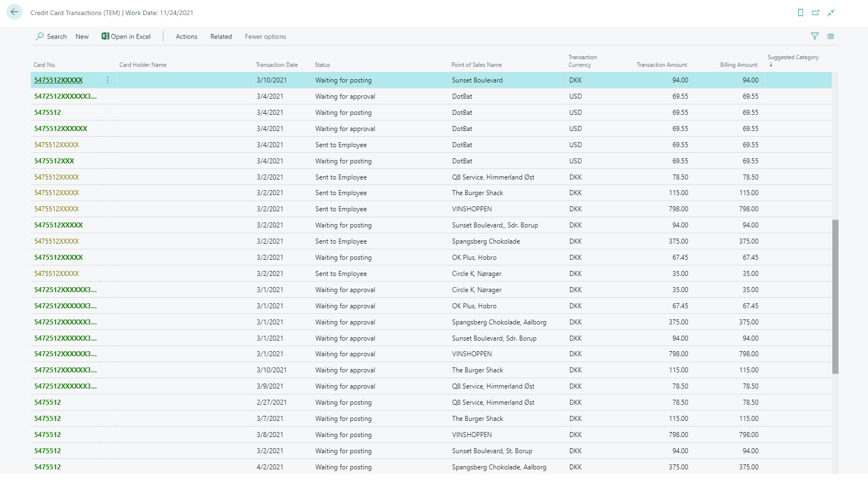Open the Card Holder Name column header
The image size is (868, 485).
(143, 65)
